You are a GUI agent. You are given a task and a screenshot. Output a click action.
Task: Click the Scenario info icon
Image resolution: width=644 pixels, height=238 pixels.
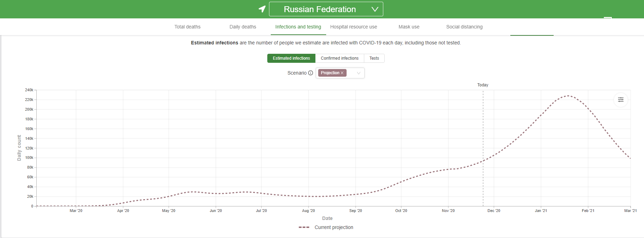(311, 73)
